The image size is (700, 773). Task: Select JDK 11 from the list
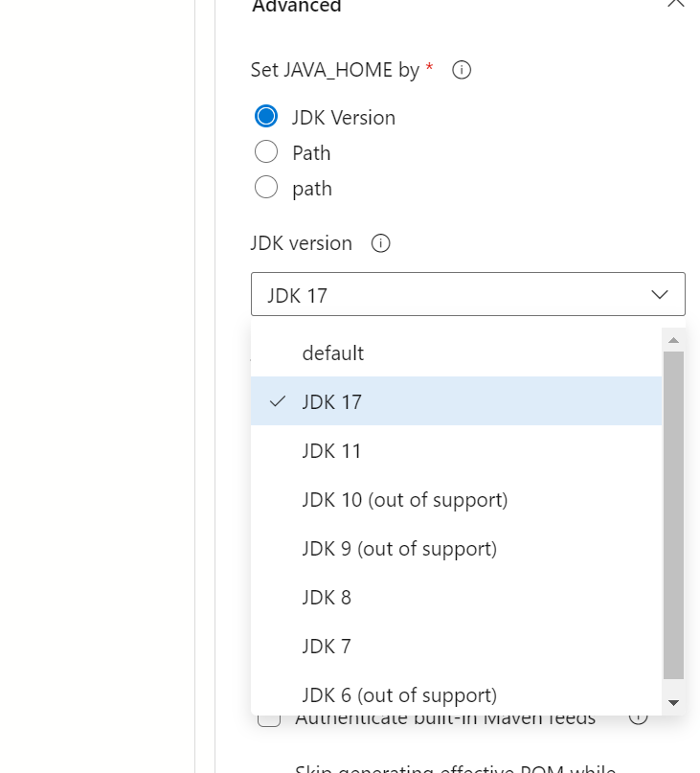[x=332, y=450]
